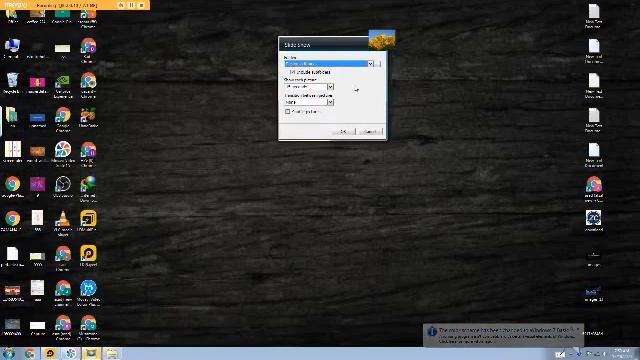Click the browse folder button beside Folder dropdown
Viewport: 640px width, 360px height.
[x=378, y=64]
